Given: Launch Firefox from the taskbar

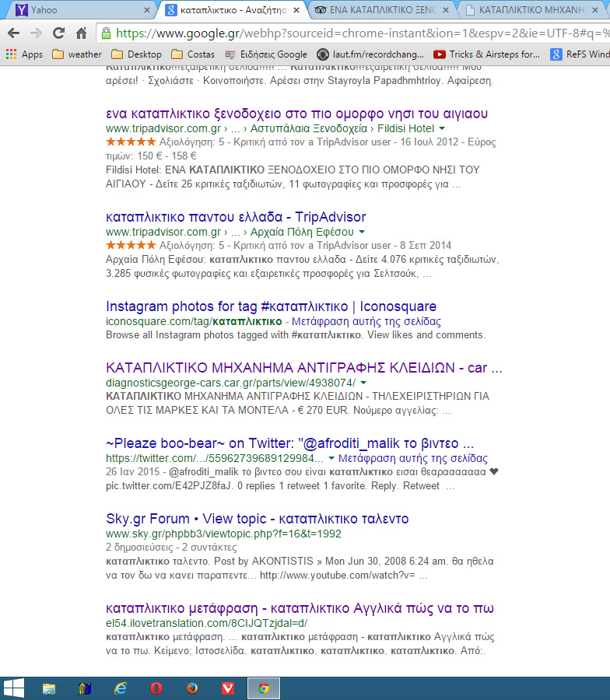Looking at the screenshot, I should [192, 688].
